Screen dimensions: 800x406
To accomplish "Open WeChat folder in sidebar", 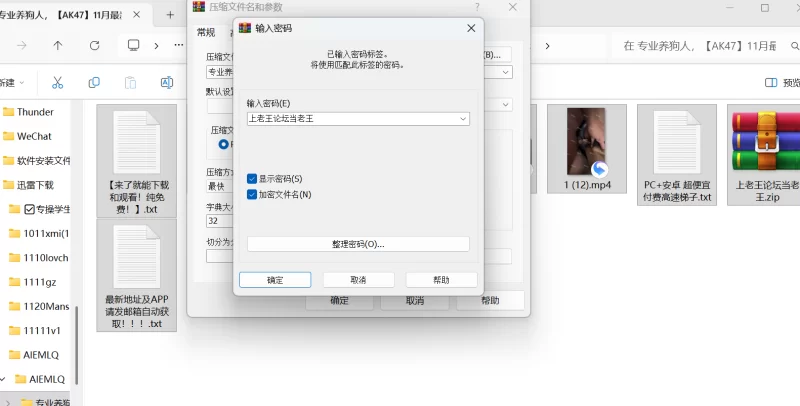I will click(x=34, y=136).
